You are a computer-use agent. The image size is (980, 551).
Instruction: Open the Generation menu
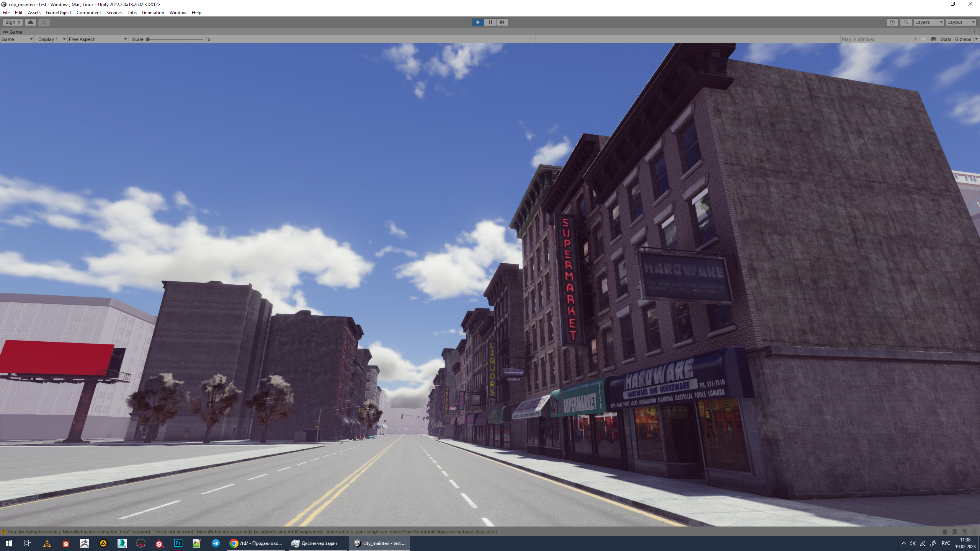153,13
